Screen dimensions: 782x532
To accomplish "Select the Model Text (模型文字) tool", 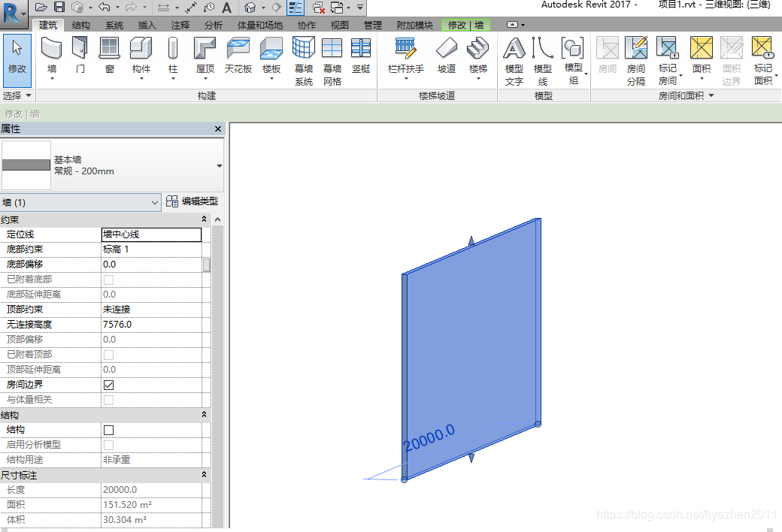I will pyautogui.click(x=514, y=50).
